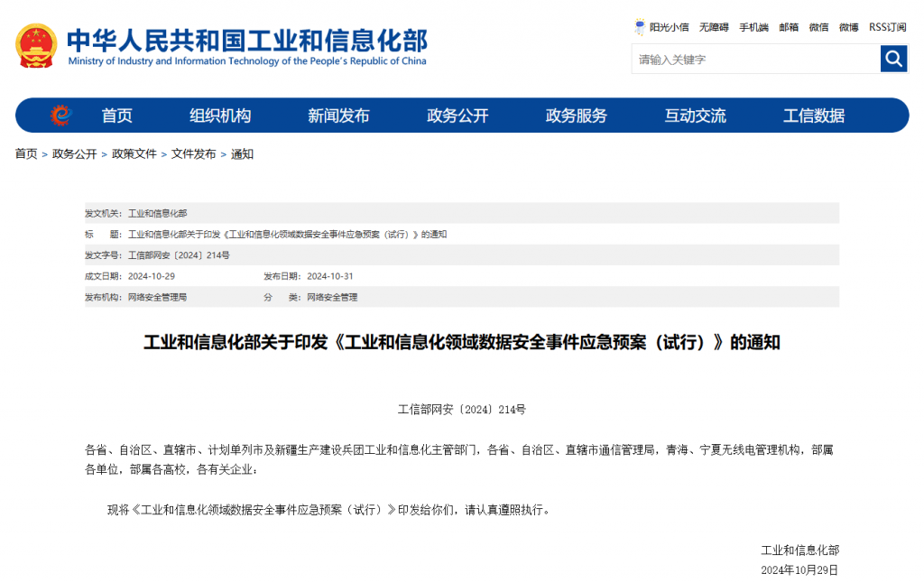Click the date 2024年10月29日

799,570
